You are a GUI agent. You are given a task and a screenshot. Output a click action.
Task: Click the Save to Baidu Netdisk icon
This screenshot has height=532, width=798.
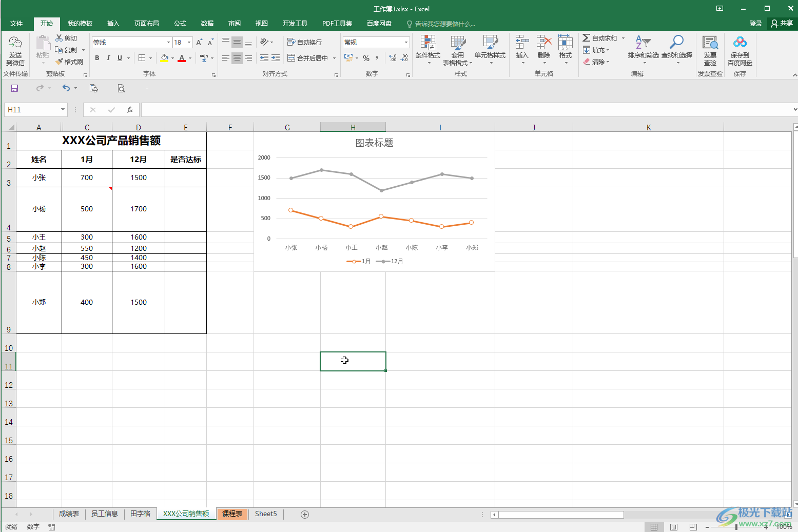click(x=739, y=43)
